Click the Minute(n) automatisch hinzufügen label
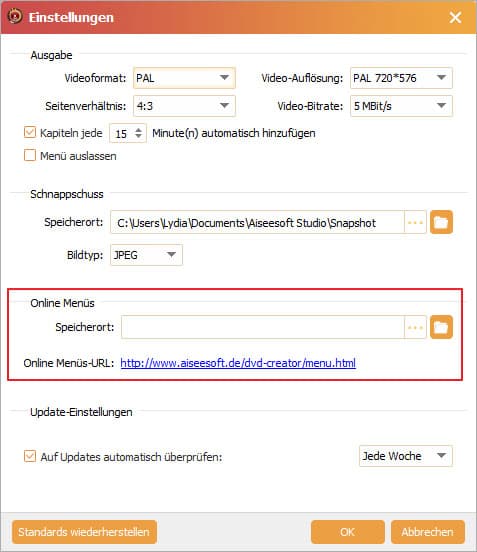The width and height of the screenshot is (477, 552). (x=234, y=133)
